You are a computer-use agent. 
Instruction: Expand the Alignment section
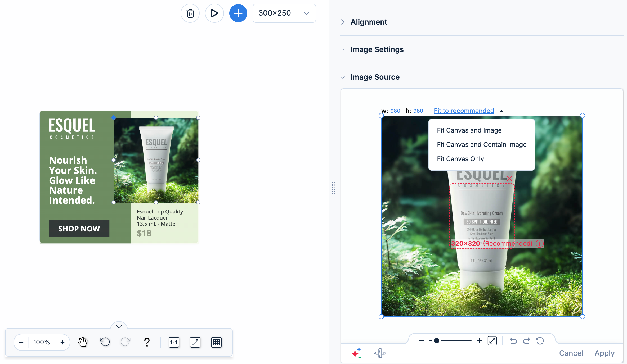369,22
